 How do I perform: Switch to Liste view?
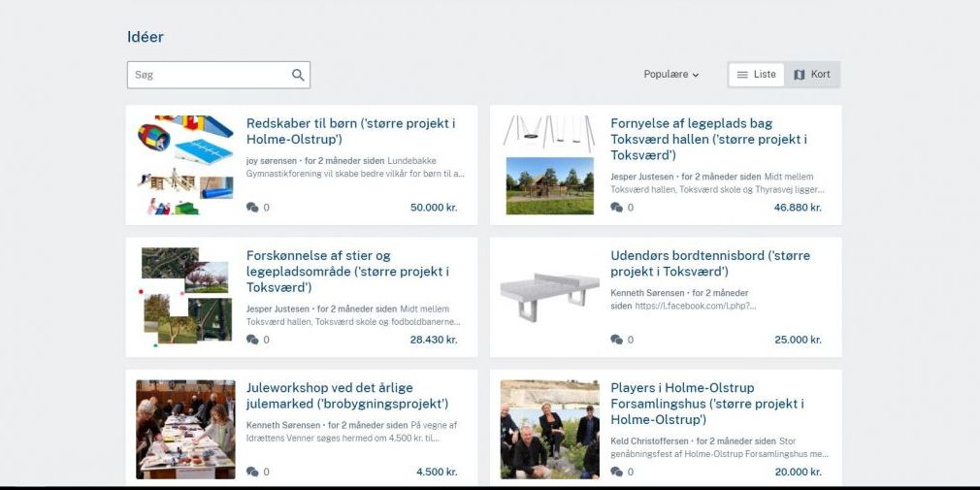[756, 75]
